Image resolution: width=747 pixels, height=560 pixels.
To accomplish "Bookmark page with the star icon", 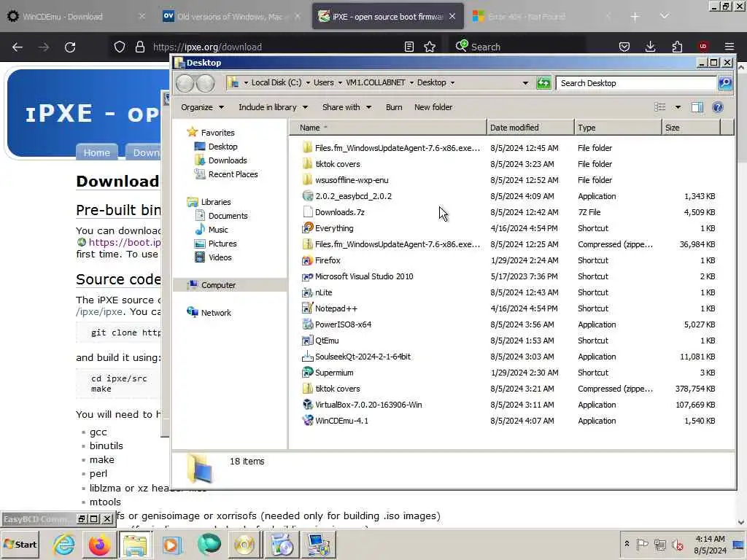I will (430, 47).
